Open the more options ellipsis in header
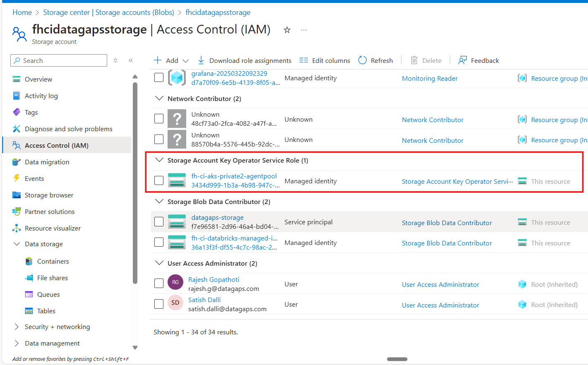This screenshot has height=365, width=588. click(304, 30)
